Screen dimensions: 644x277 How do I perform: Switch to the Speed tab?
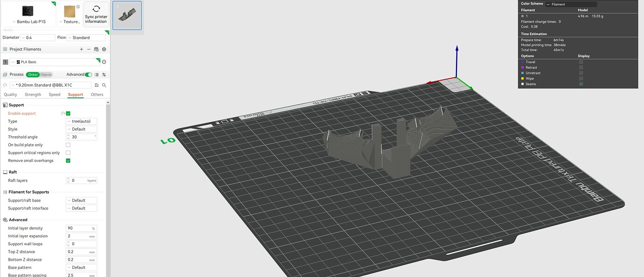click(x=55, y=95)
